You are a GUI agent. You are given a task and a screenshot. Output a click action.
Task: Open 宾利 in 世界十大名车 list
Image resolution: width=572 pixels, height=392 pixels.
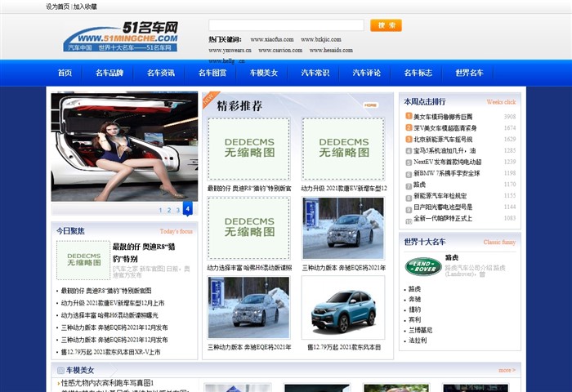tap(414, 320)
